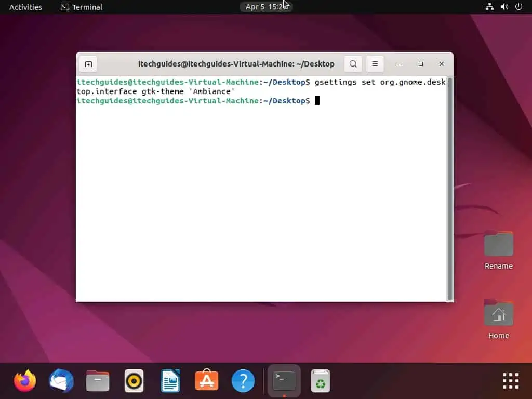Launch LibreOffice Writer from the dock
532x399 pixels.
[x=170, y=380]
